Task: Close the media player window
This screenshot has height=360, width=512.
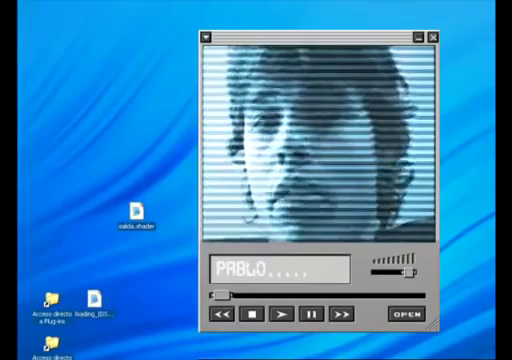Action: pos(433,37)
